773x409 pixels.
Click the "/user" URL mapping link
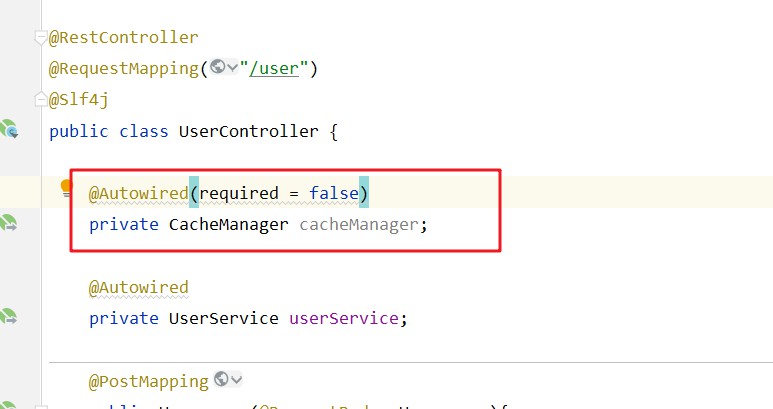274,68
